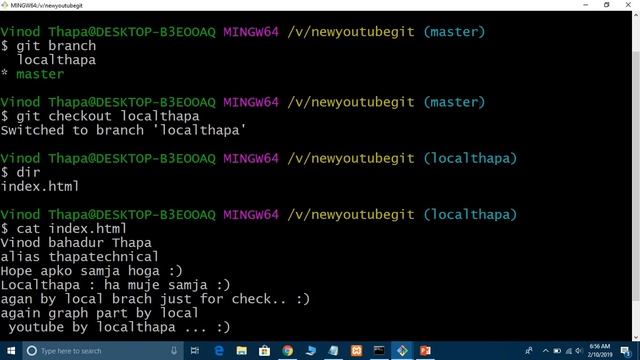Click the scrollbar down arrow
The height and width of the screenshot is (360, 640).
click(x=636, y=338)
